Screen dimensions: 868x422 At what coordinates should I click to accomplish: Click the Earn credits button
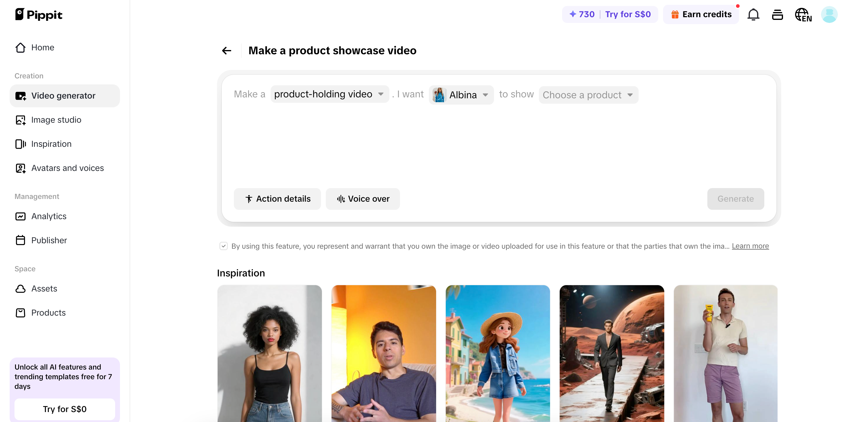[701, 14]
